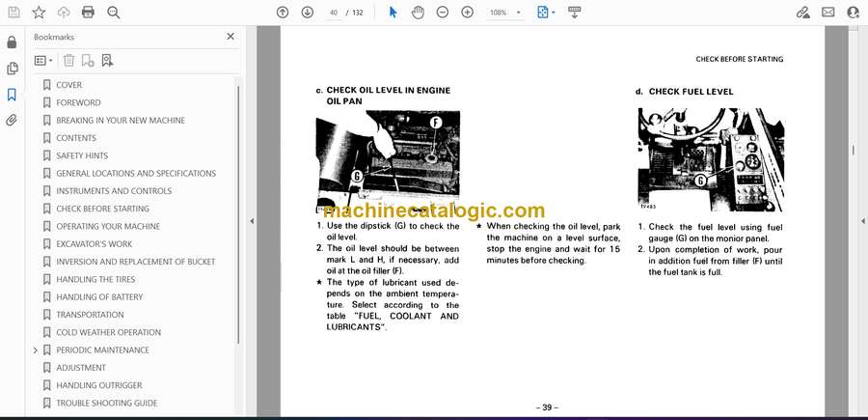Activate the hand pan tool
Screen dimensions: 868x420
click(x=418, y=13)
